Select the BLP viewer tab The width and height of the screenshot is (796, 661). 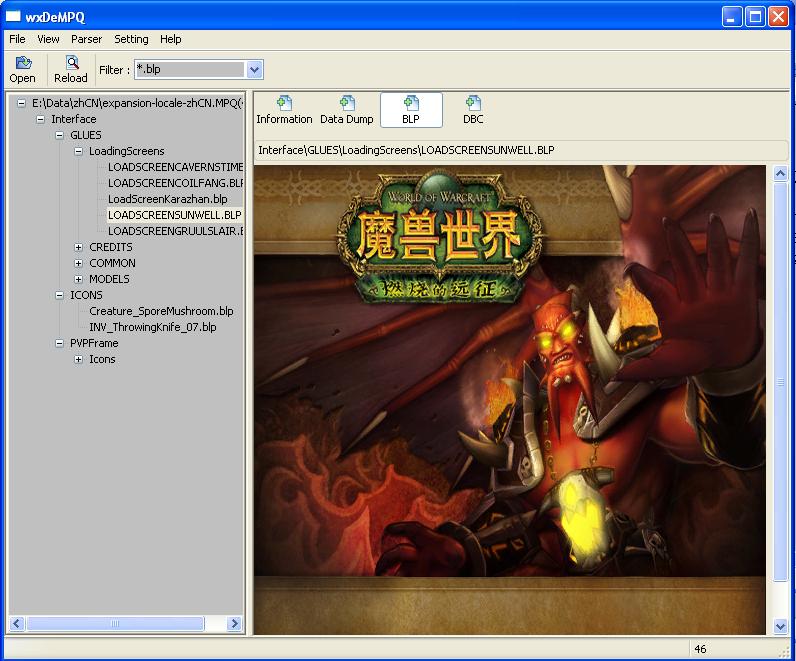pyautogui.click(x=411, y=110)
